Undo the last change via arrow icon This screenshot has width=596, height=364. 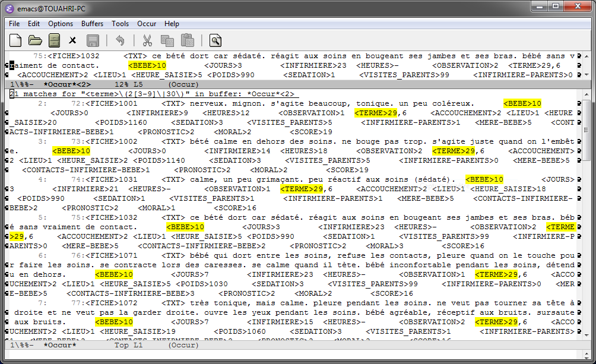point(120,40)
